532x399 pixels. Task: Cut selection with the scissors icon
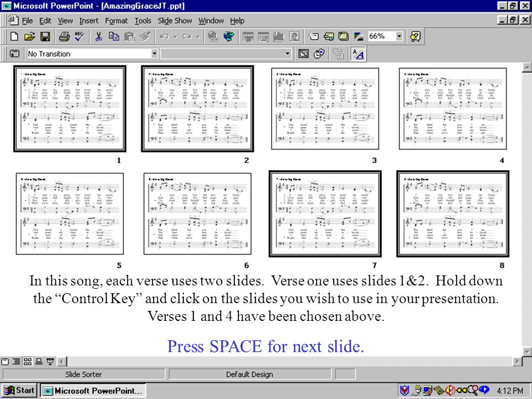coord(99,37)
